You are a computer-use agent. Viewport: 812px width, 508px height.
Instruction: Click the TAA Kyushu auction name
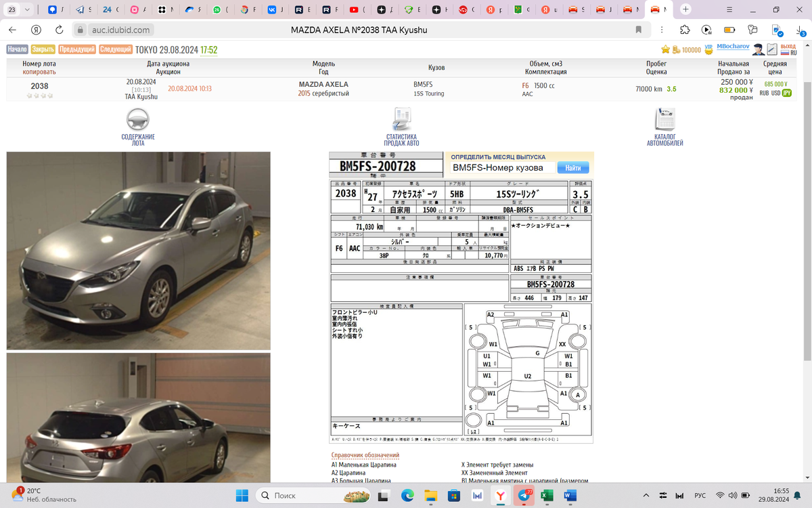point(141,97)
